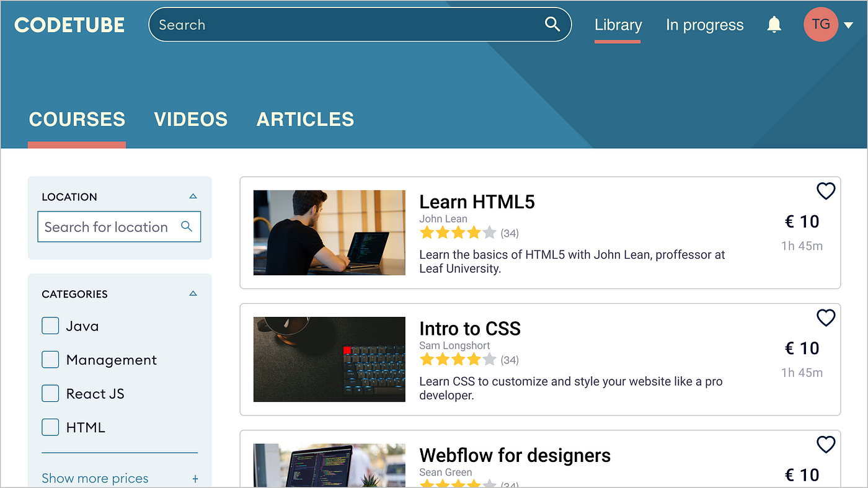Click author name Sean Green
Image resolution: width=868 pixels, height=488 pixels.
[445, 472]
